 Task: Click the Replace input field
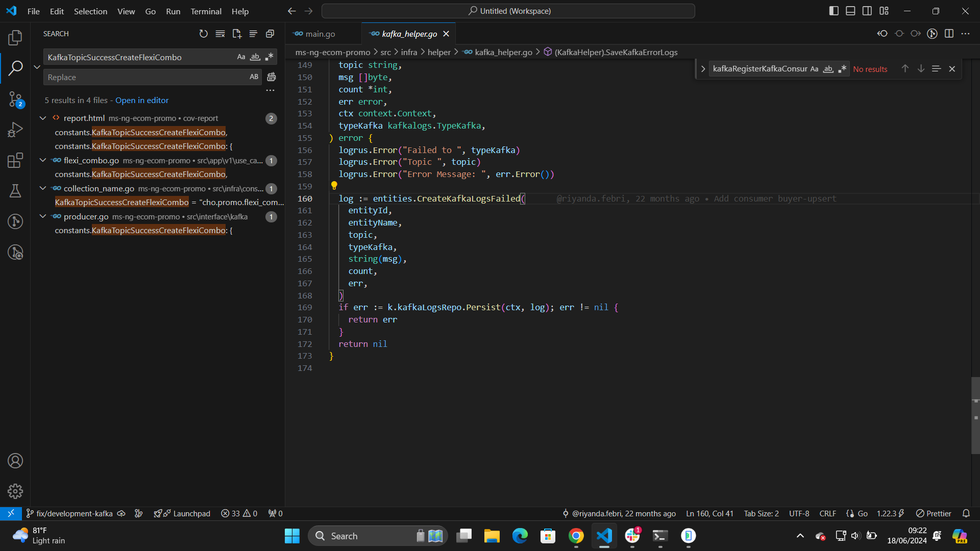(x=146, y=77)
